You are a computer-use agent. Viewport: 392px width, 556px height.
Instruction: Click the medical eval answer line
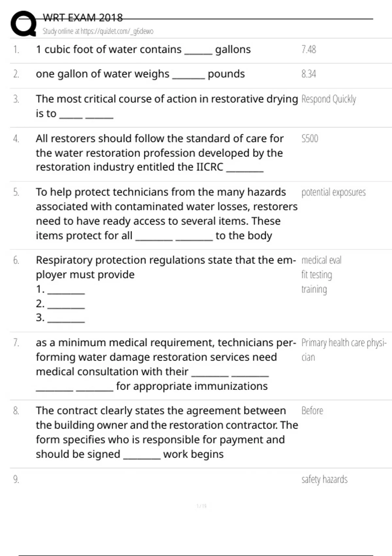coord(321,260)
